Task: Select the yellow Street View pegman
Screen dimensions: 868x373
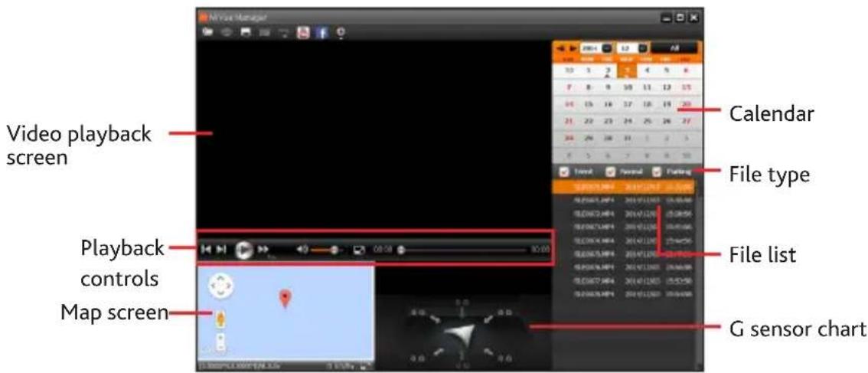Action: point(221,319)
